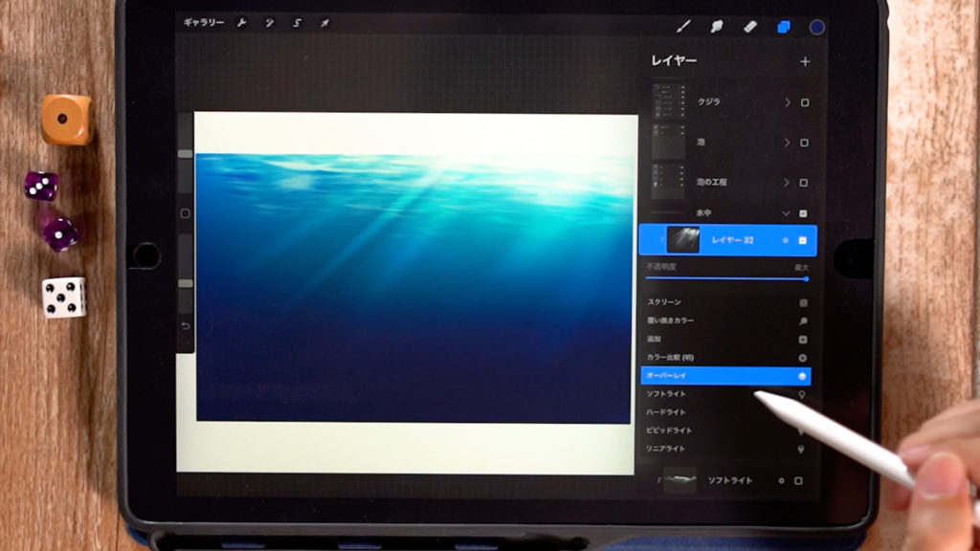Click the カラー比較 (明) blend mode icon
Image resolution: width=980 pixels, height=551 pixels.
click(x=803, y=358)
